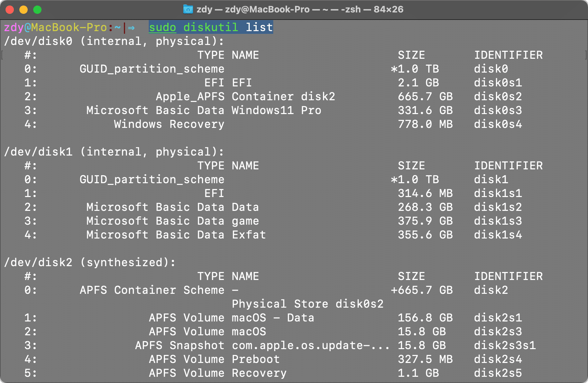Click the 'IDENTIFIER' column header under /dev/disk0

[508, 55]
